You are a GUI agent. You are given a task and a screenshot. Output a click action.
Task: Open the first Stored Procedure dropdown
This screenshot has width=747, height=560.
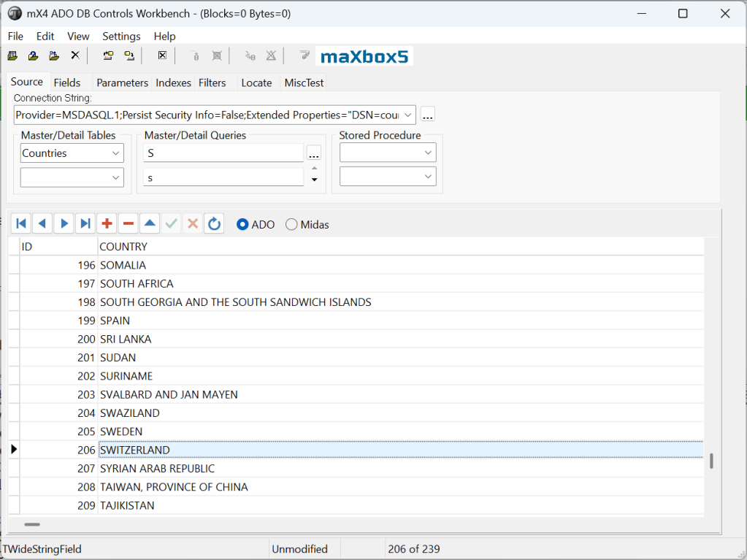tap(428, 153)
